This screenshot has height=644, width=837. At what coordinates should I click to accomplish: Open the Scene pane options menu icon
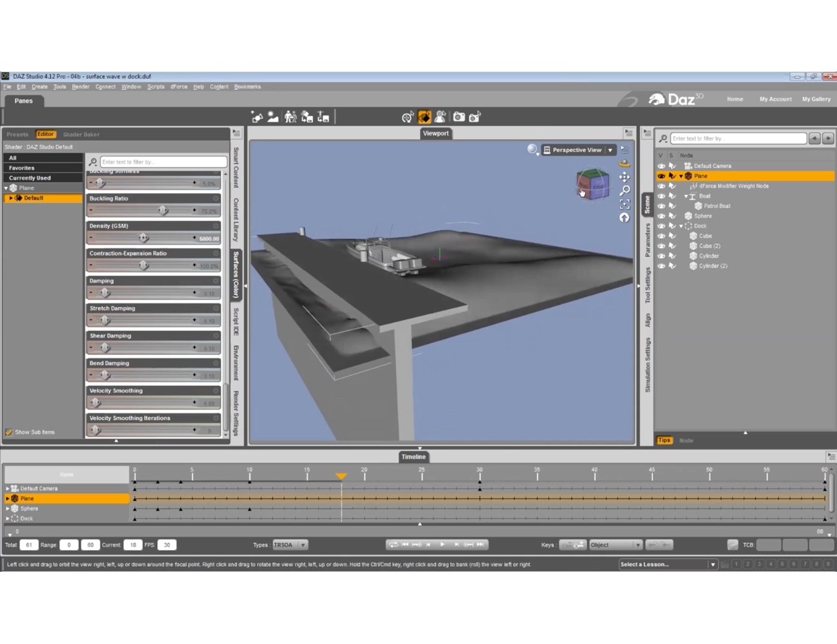(x=647, y=133)
